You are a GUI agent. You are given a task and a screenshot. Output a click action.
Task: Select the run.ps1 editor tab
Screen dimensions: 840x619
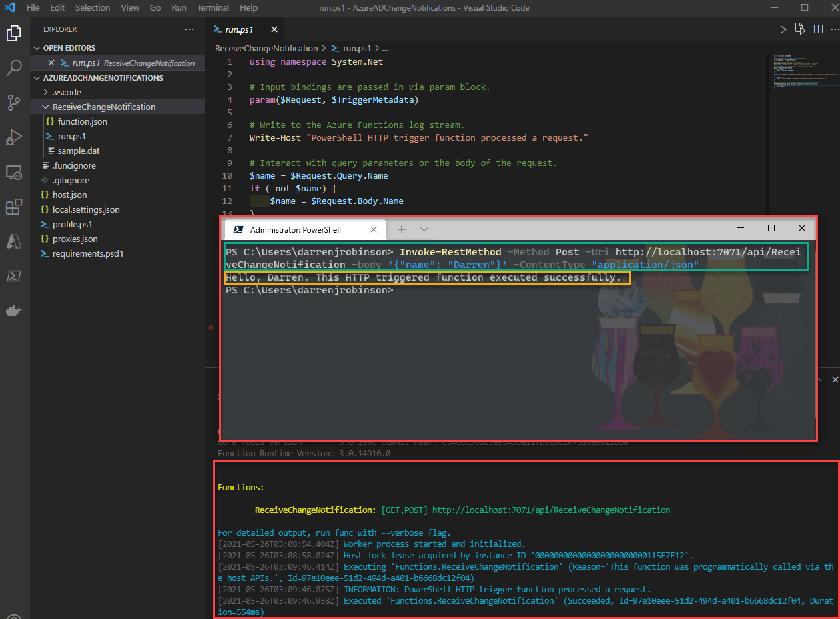click(243, 29)
